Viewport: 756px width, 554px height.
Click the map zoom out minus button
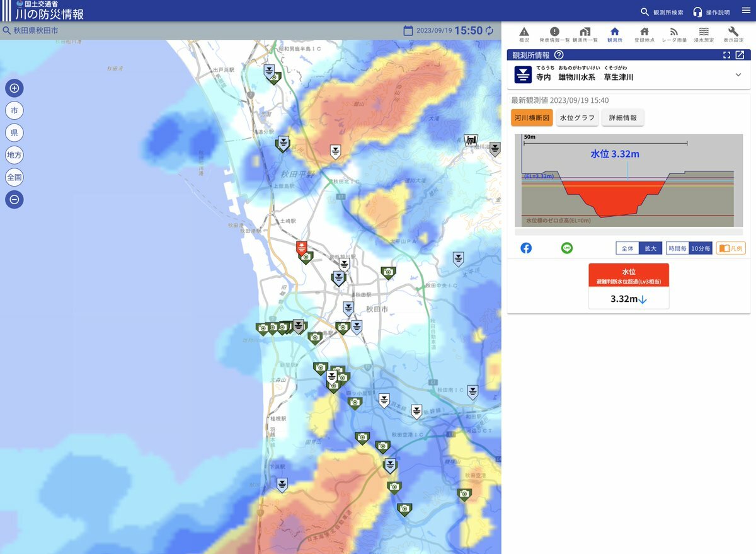(x=14, y=200)
